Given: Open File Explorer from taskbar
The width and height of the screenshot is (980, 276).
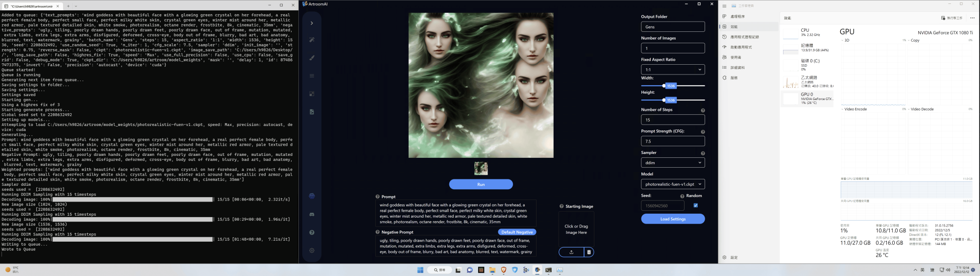Looking at the screenshot, I should (492, 270).
